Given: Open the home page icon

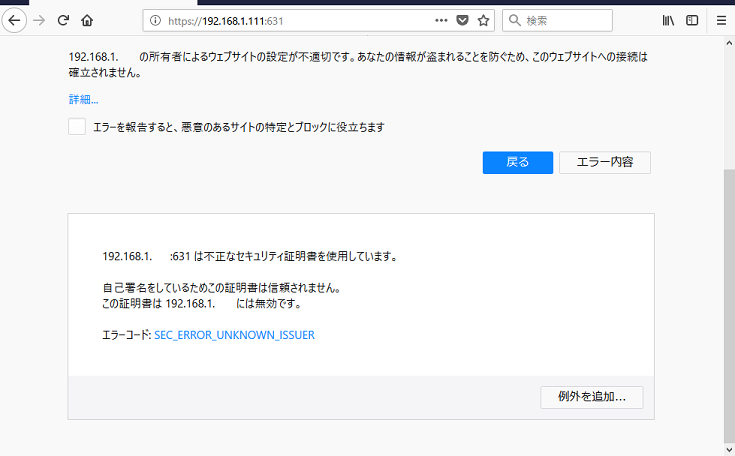Looking at the screenshot, I should click(x=87, y=21).
